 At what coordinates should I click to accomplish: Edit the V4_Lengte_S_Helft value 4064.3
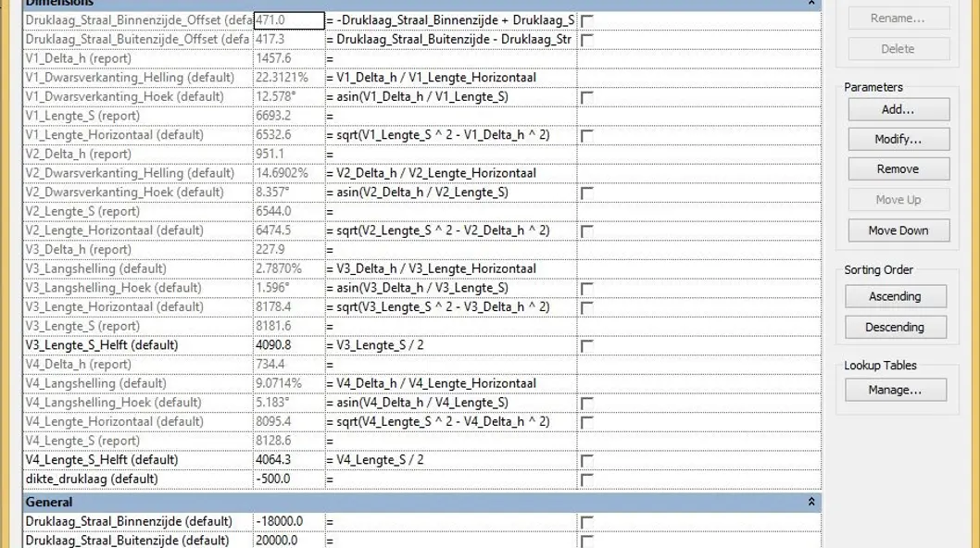click(x=289, y=460)
